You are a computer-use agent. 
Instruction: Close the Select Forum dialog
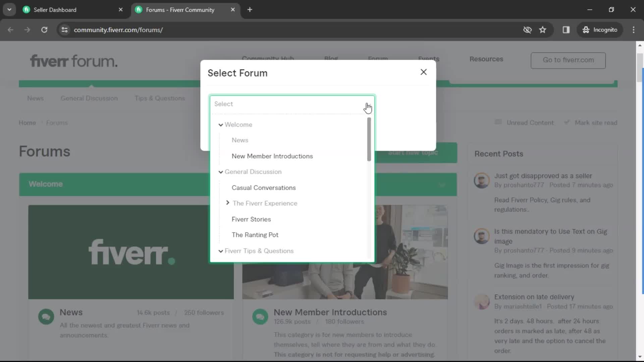click(x=423, y=72)
